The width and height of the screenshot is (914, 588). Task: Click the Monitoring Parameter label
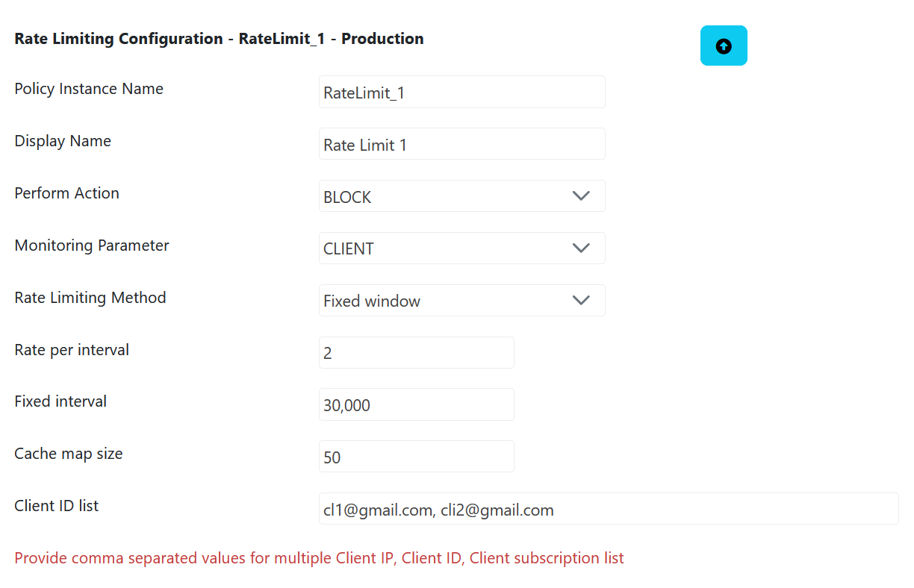click(x=92, y=245)
